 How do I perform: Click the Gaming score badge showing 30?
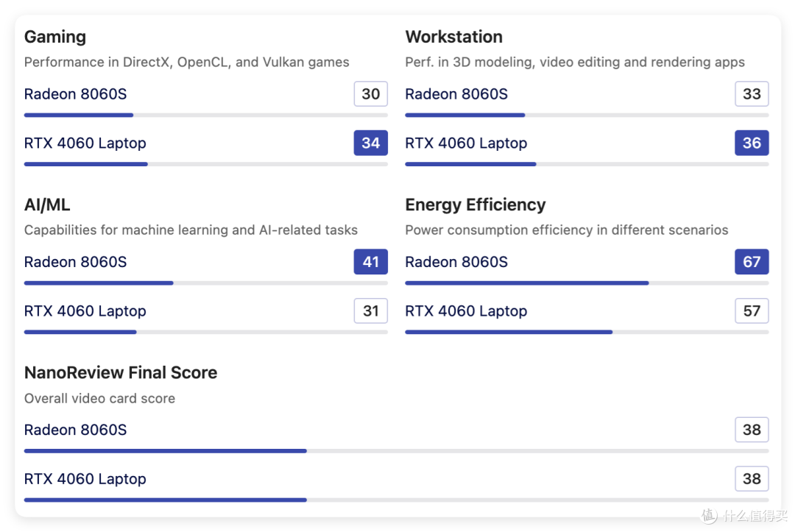[x=370, y=93]
